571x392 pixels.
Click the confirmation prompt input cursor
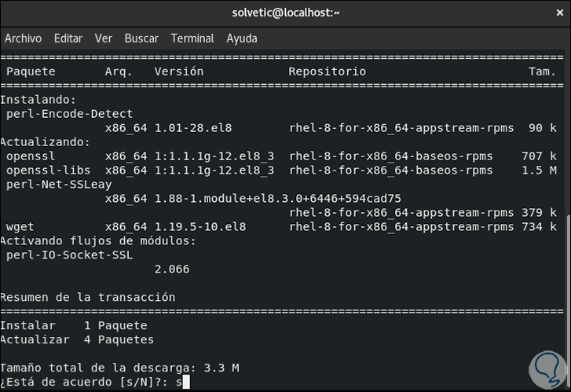[185, 383]
